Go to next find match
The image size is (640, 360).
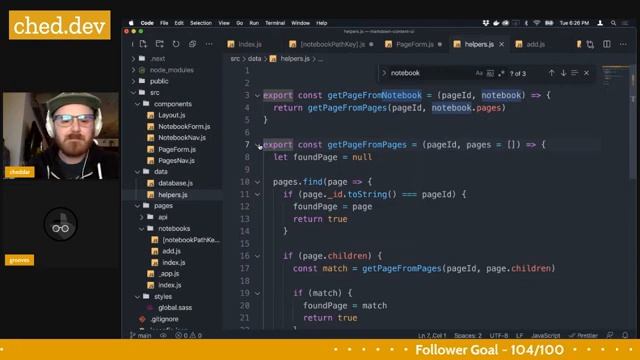pyautogui.click(x=563, y=73)
